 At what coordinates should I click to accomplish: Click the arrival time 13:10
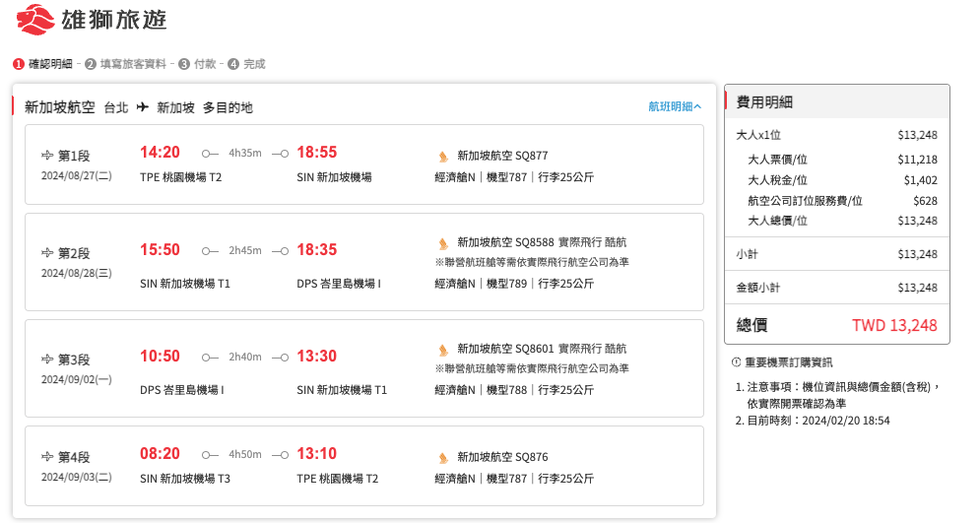tap(317, 453)
